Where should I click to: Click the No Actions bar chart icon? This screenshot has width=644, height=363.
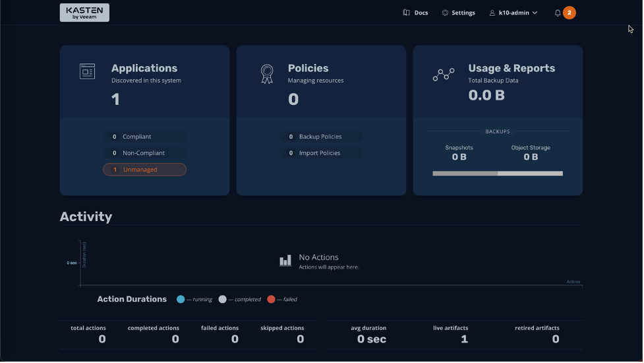(x=286, y=261)
